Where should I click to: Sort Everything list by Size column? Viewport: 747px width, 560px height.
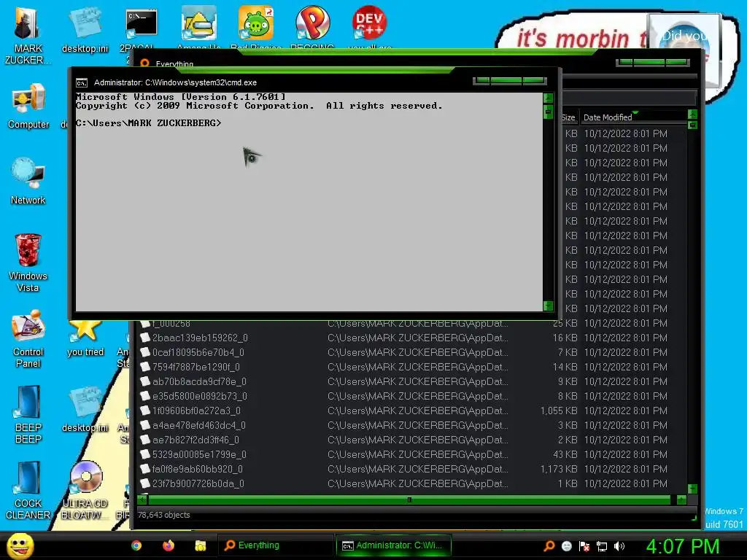click(x=568, y=117)
